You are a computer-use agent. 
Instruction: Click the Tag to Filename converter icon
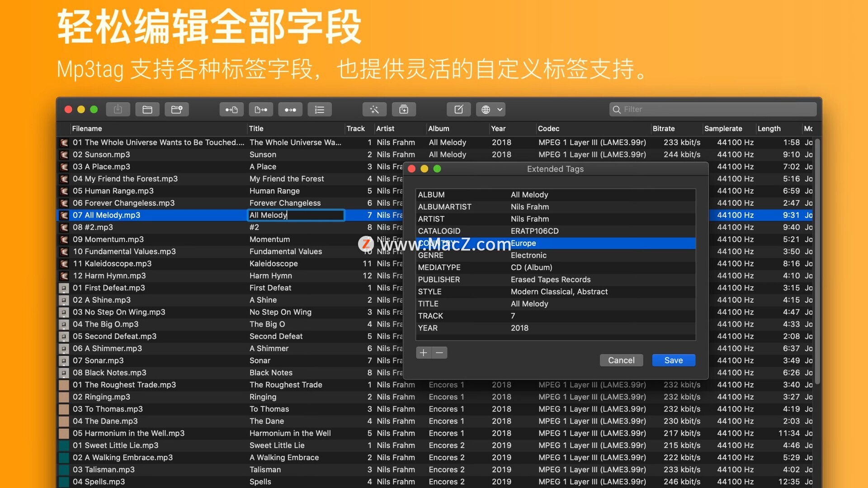click(231, 109)
